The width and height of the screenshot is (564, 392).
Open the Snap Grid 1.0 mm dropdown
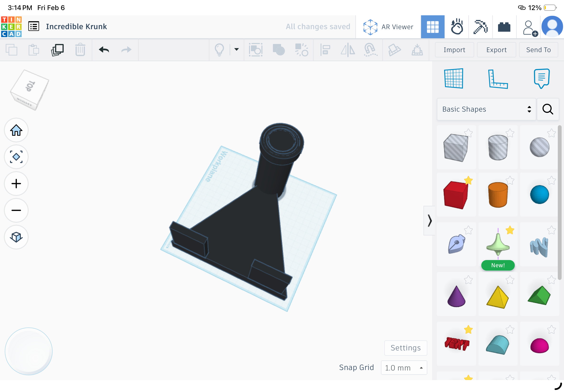(404, 368)
